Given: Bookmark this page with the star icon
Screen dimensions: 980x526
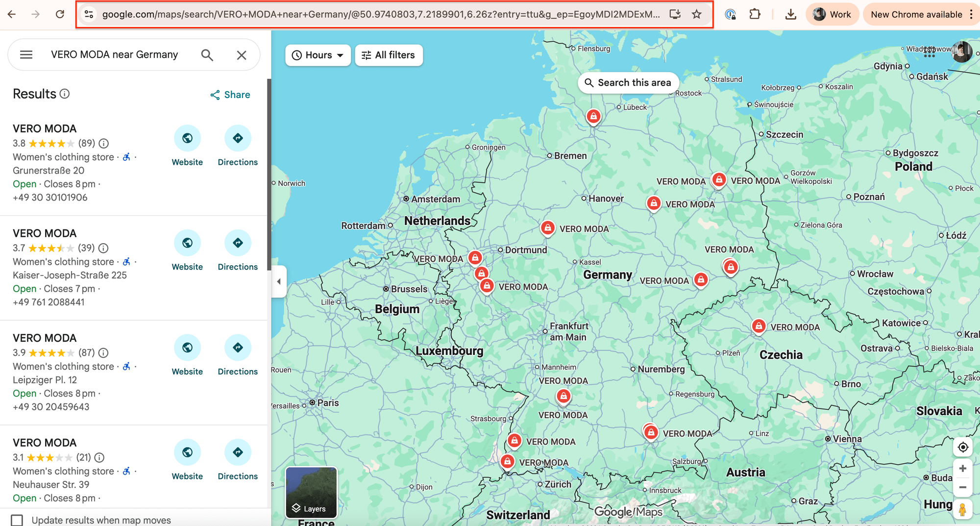Looking at the screenshot, I should (x=696, y=14).
